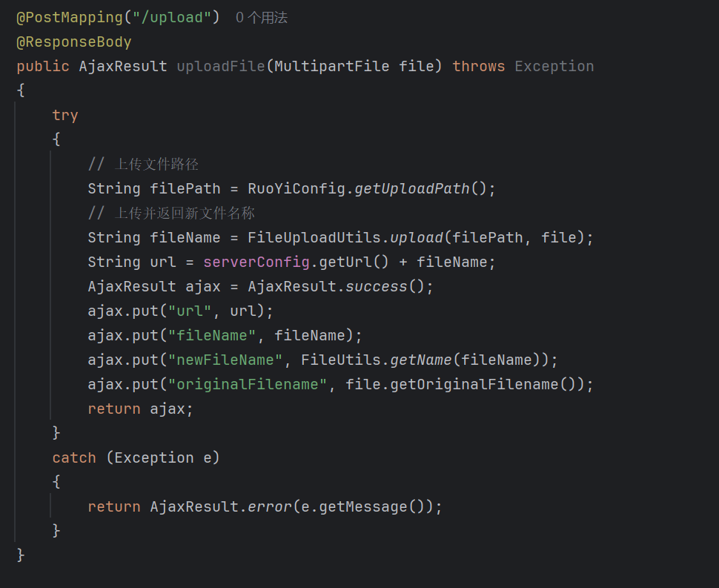Click the FileUtils class reference

pyautogui.click(x=341, y=360)
